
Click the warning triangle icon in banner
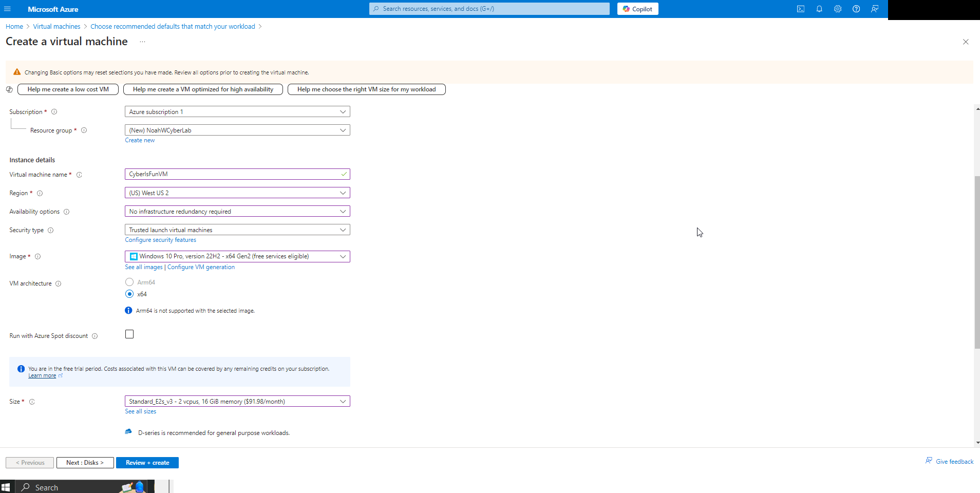point(17,72)
